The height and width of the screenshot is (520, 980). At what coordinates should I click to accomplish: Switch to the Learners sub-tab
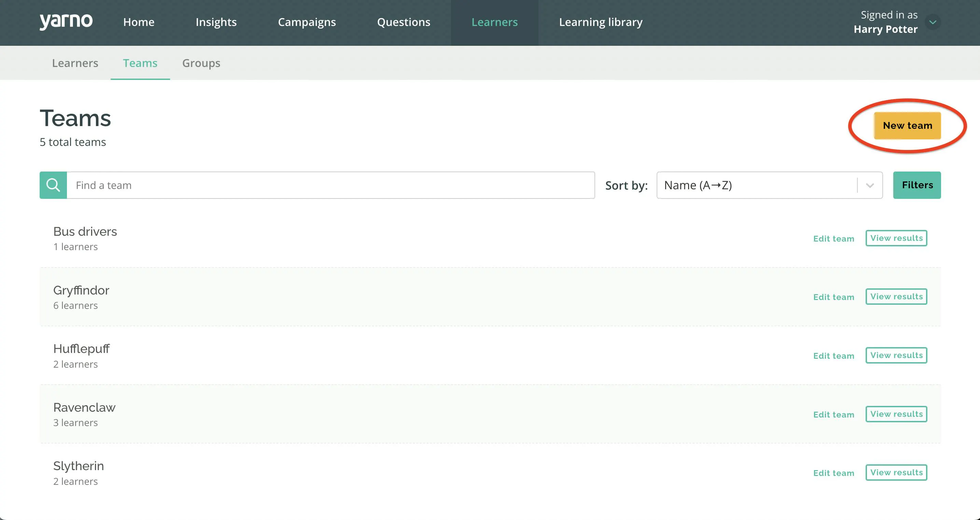[x=75, y=63]
